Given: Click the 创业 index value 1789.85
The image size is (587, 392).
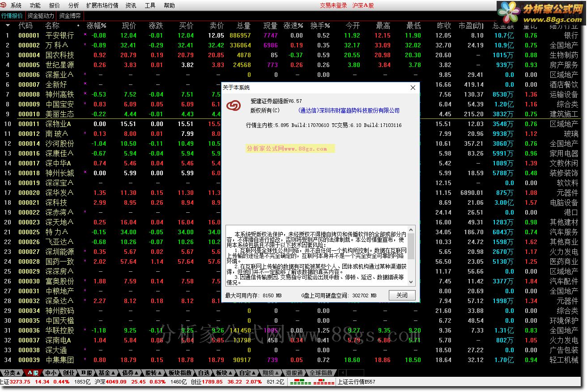Looking at the screenshot, I should (212, 382).
